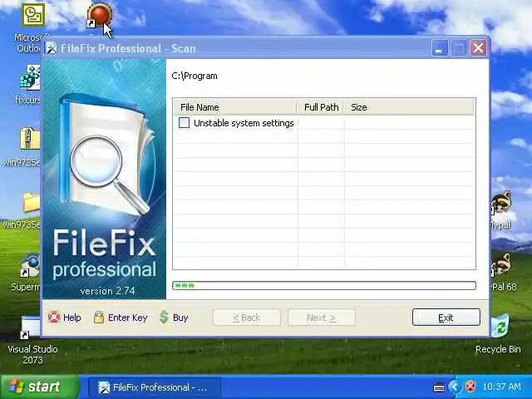Viewport: 532px width, 399px height.
Task: Click the padlock icon beside Enter Key
Action: pos(99,318)
